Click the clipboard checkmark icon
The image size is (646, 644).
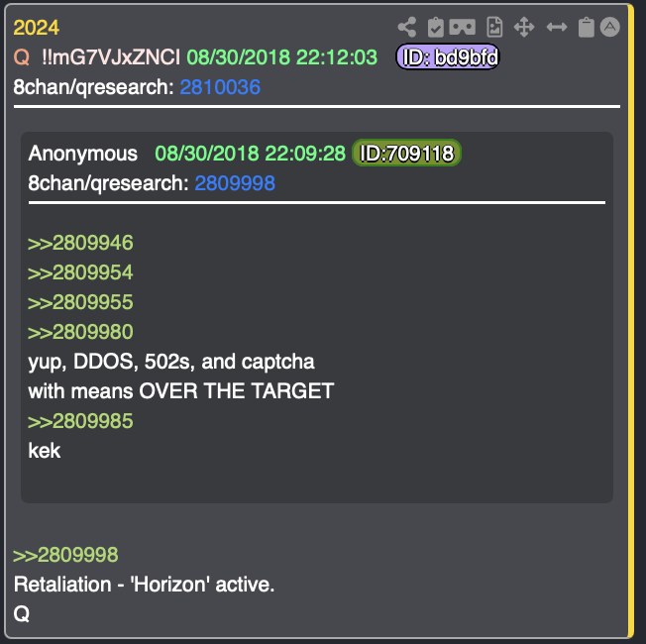tap(436, 27)
